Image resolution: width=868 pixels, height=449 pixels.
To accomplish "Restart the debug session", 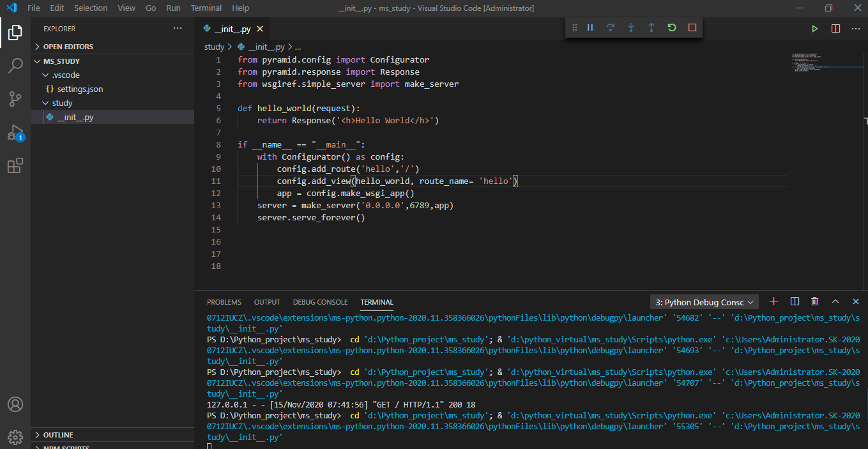I will pos(672,27).
